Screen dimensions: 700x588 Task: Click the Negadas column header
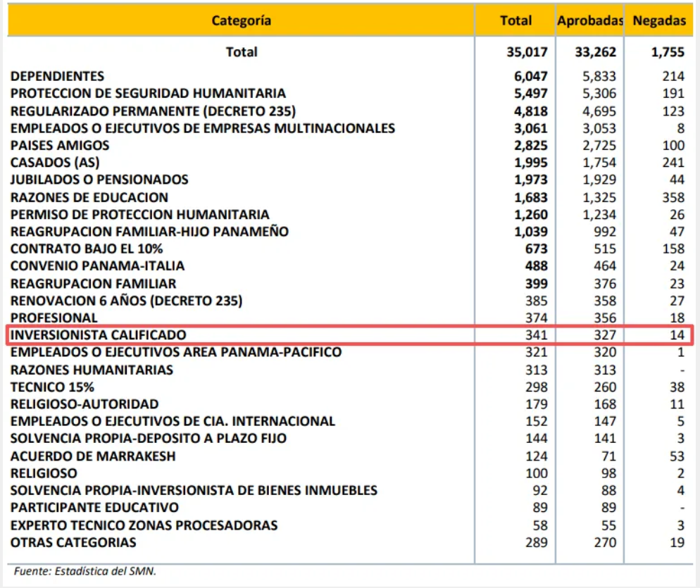point(659,20)
